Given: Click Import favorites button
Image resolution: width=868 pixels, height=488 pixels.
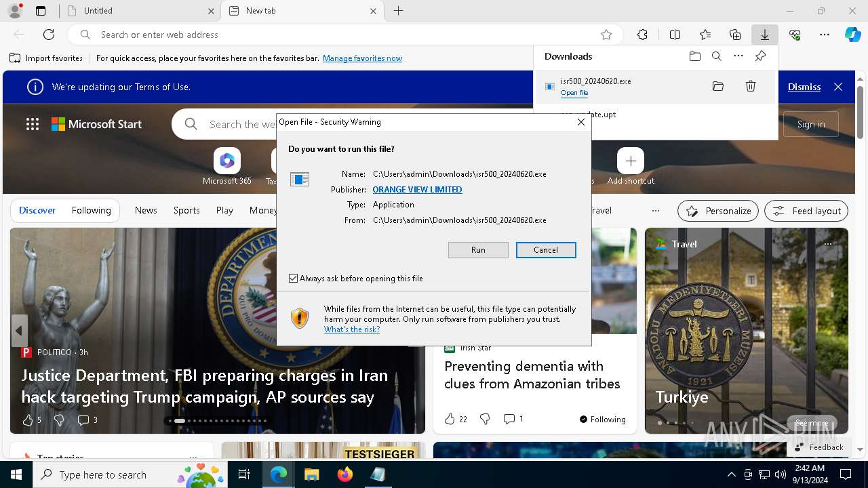Looking at the screenshot, I should 46,58.
